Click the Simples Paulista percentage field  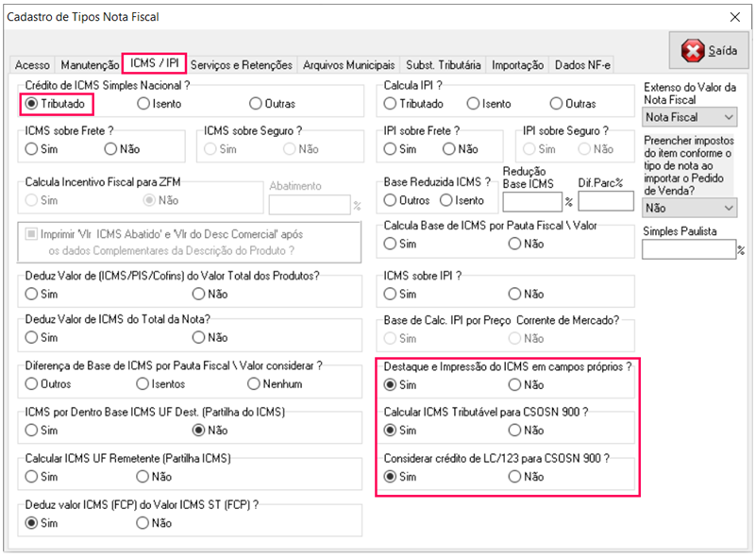688,249
